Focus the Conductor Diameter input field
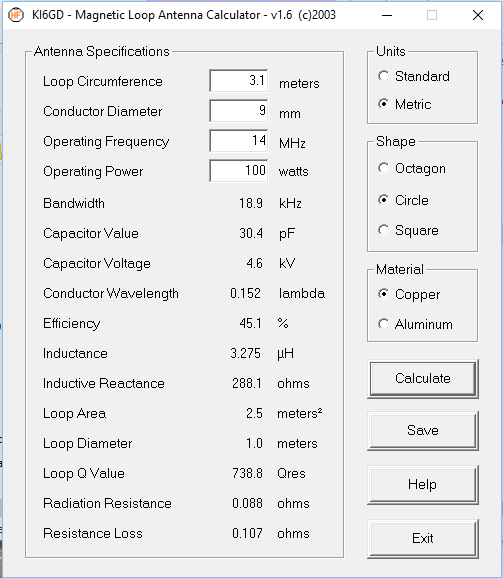503x578 pixels. pos(239,110)
